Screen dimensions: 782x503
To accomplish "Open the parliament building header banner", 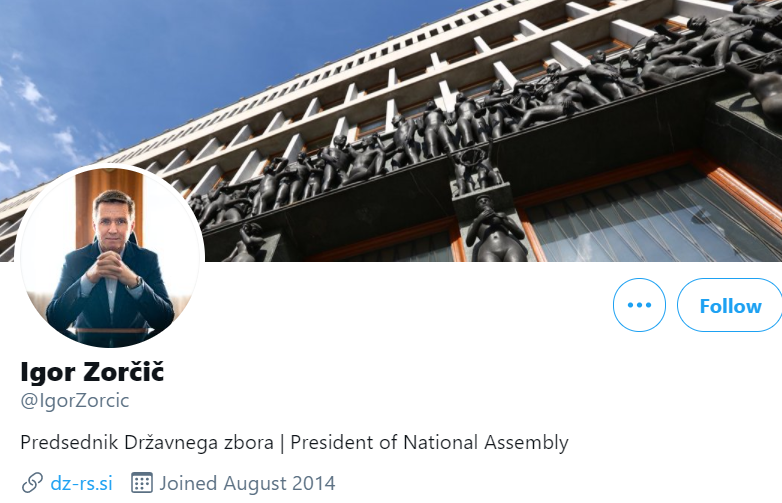I will click(x=391, y=131).
